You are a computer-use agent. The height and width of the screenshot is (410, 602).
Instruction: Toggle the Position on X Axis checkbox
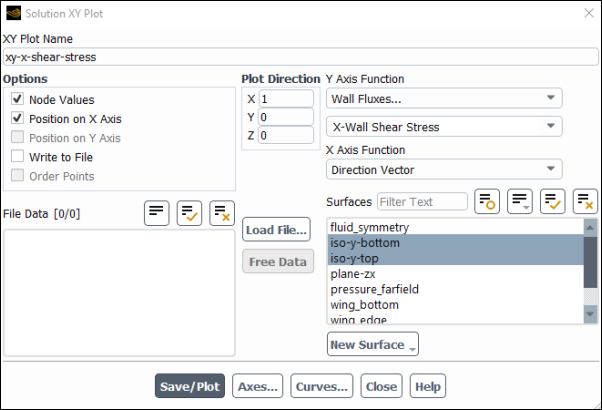point(17,118)
